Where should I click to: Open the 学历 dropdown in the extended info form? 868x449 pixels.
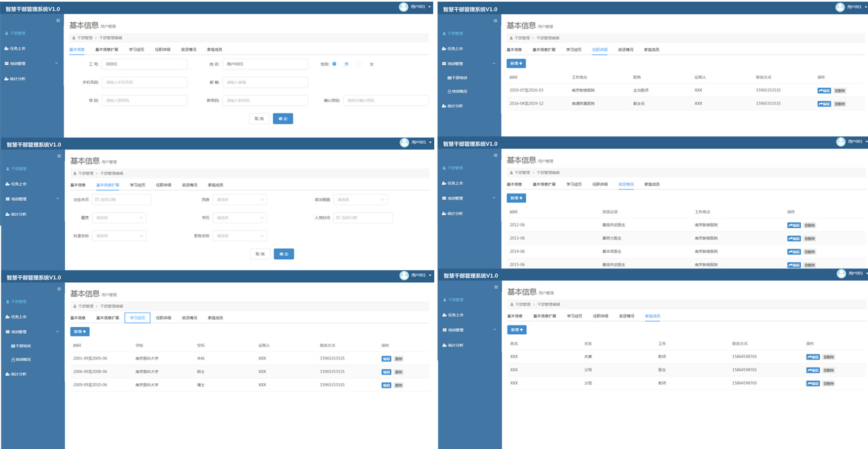(x=240, y=218)
